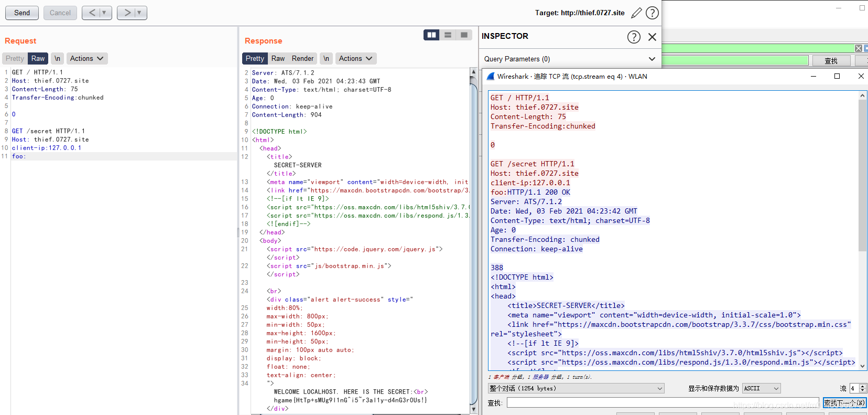
Task: Open Inspector help icon
Action: click(x=634, y=37)
